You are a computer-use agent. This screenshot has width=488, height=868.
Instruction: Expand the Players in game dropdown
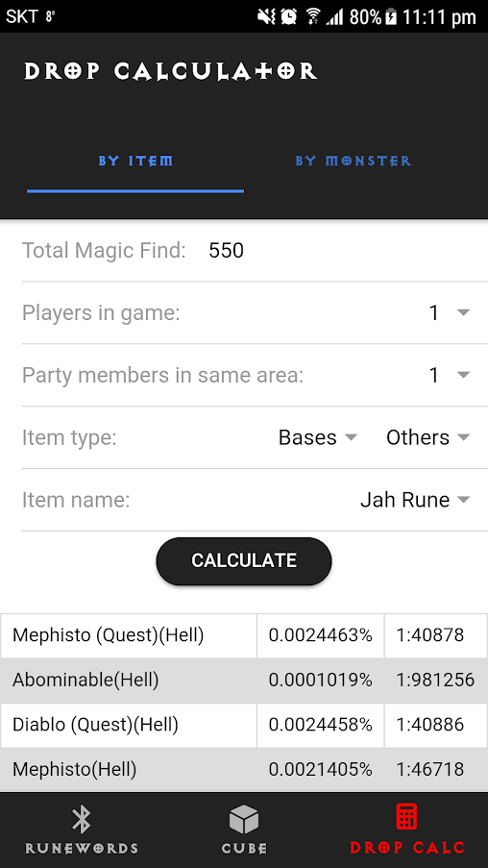pyautogui.click(x=450, y=313)
